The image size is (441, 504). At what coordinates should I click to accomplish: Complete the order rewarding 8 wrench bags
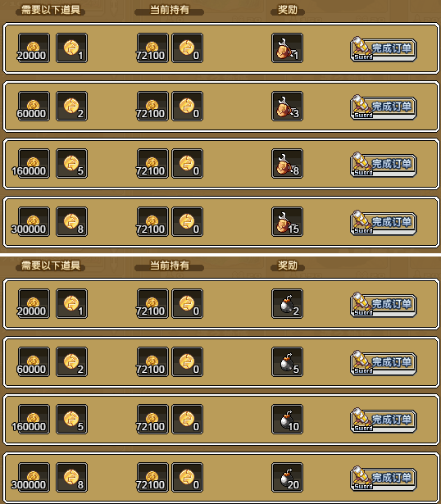[383, 164]
